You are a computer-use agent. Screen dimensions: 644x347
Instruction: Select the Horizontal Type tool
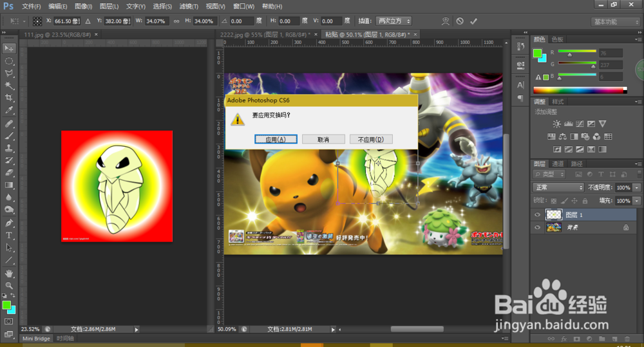pyautogui.click(x=8, y=235)
